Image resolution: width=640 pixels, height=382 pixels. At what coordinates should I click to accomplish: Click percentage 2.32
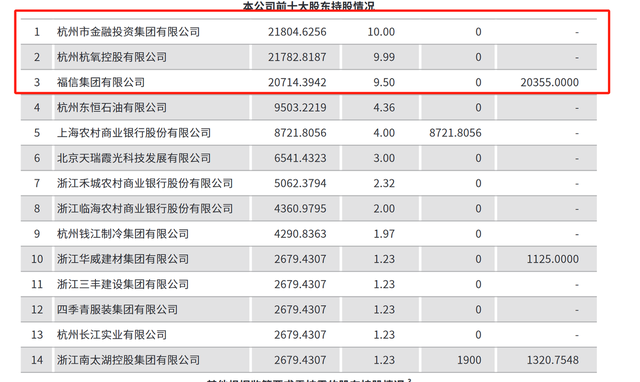tap(384, 184)
